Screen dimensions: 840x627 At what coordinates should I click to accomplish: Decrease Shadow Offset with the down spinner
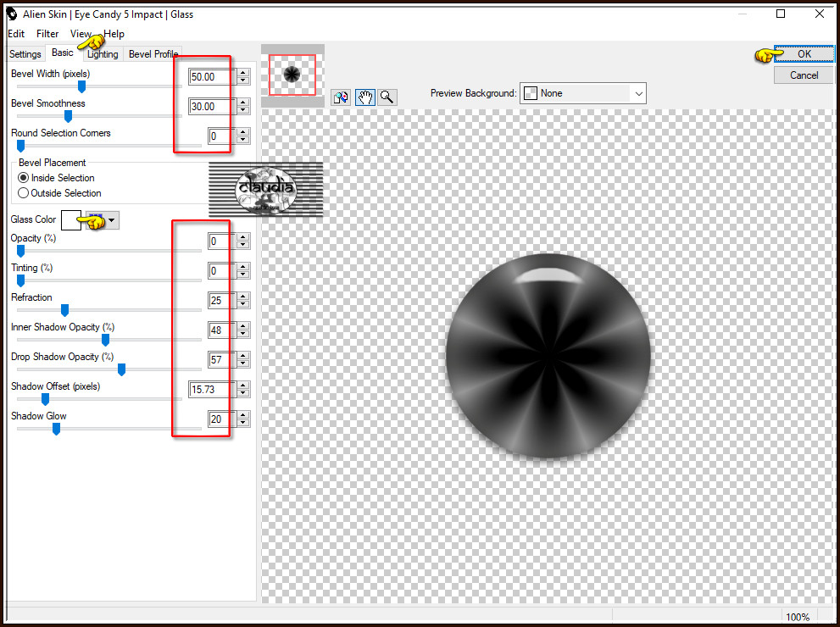(243, 394)
